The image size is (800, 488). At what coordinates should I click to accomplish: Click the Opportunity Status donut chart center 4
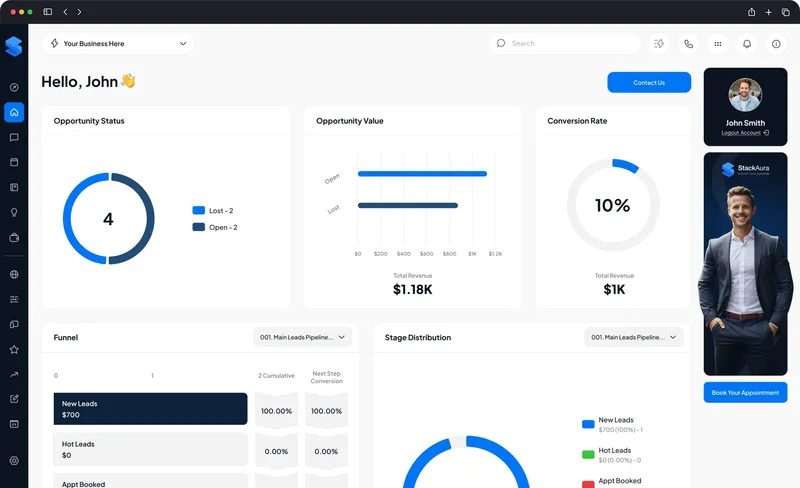[x=108, y=219]
